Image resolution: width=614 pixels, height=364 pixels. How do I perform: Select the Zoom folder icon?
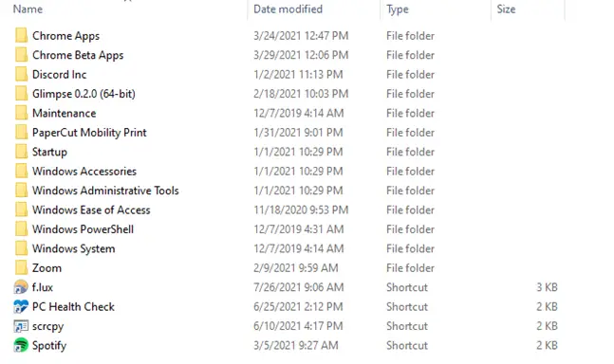point(22,268)
